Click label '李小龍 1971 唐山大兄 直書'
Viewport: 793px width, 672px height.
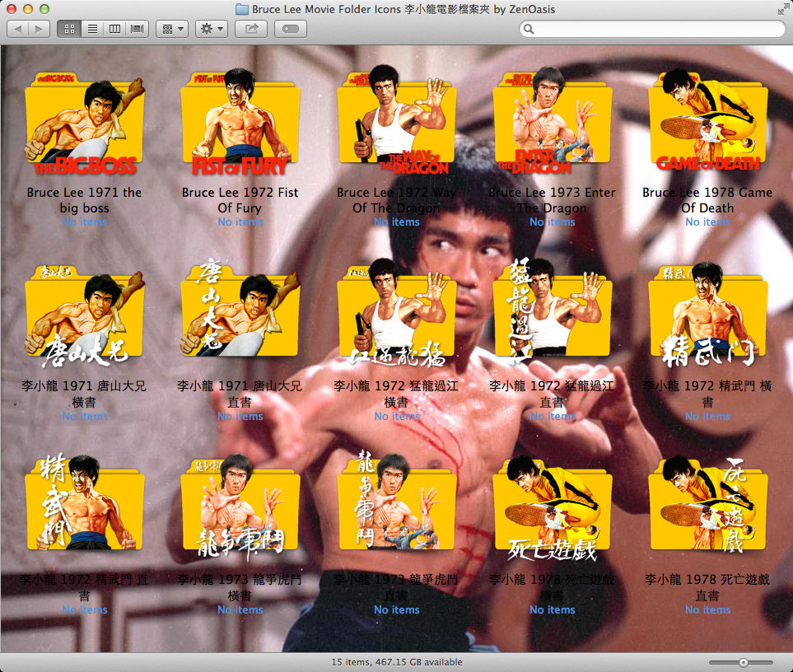pos(240,394)
